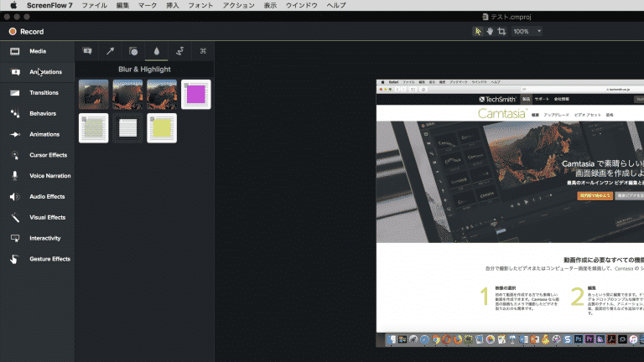
Task: Open the フォント menu
Action: (x=200, y=5)
